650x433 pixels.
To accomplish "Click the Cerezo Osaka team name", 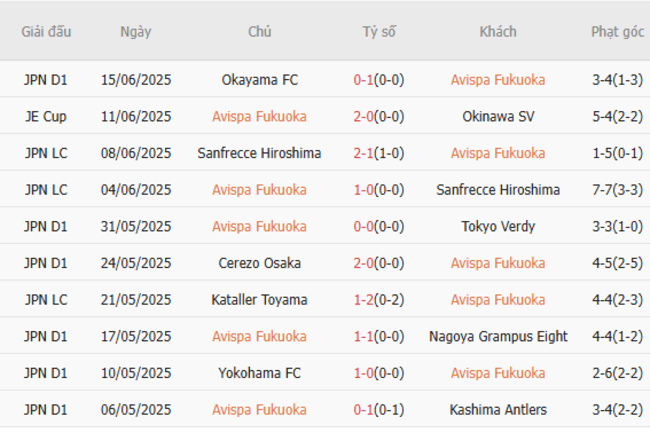I will (x=259, y=263).
